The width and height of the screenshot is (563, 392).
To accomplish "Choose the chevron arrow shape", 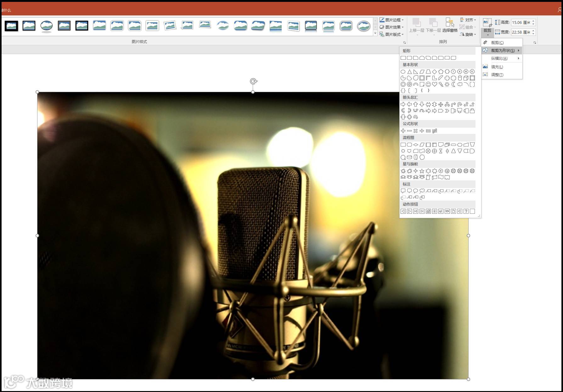I will click(447, 111).
